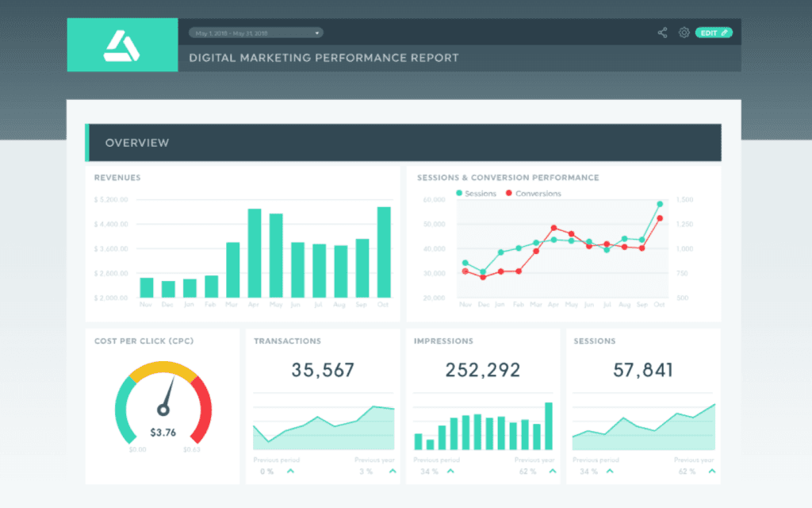Click the 1,500 conversions axis label

[x=684, y=199]
